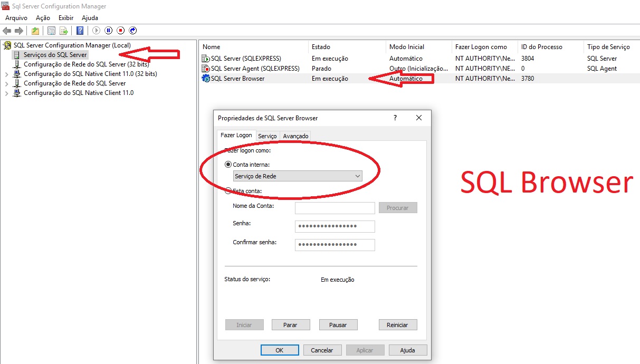Click the Aplicar button

[365, 350]
